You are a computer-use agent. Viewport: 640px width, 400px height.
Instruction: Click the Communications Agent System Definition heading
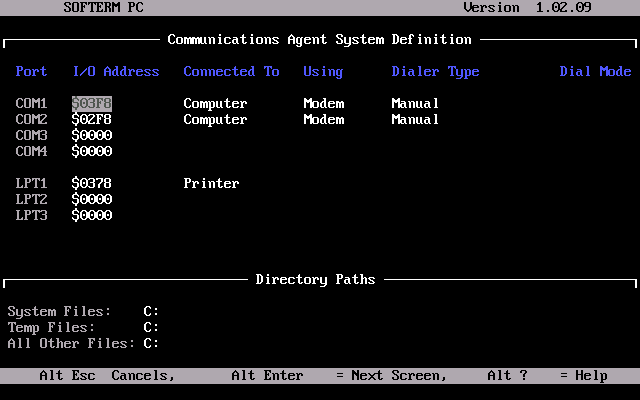(x=320, y=40)
